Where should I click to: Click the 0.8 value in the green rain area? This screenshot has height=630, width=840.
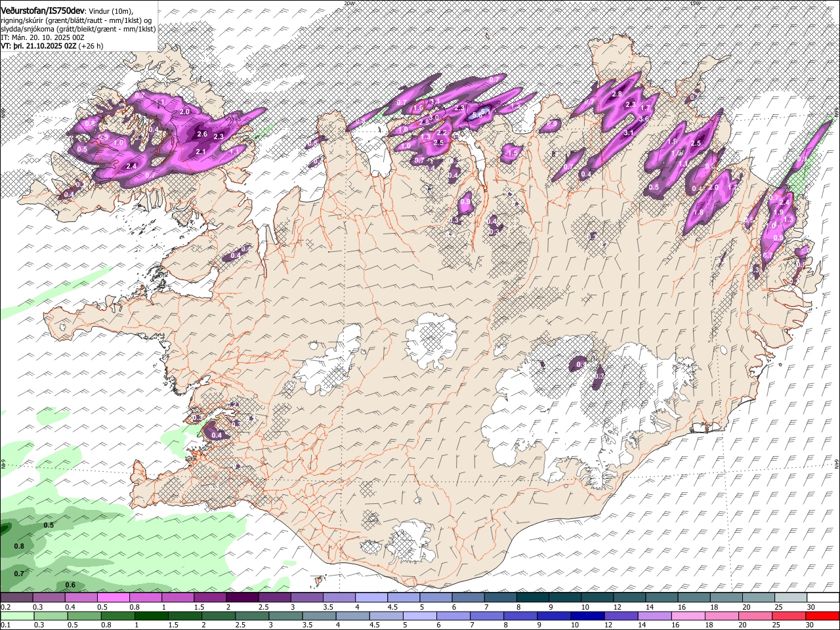[19, 546]
